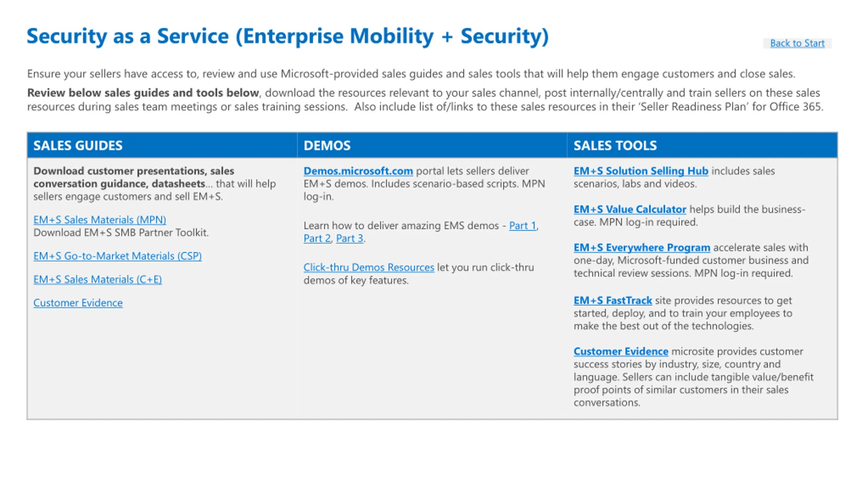Open EM+S Sales Materials (MPN) link

100,220
